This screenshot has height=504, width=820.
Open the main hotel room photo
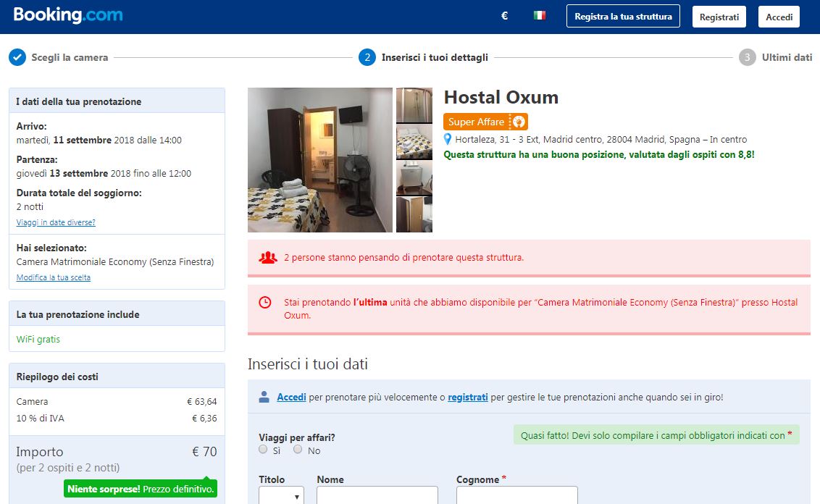tap(320, 160)
